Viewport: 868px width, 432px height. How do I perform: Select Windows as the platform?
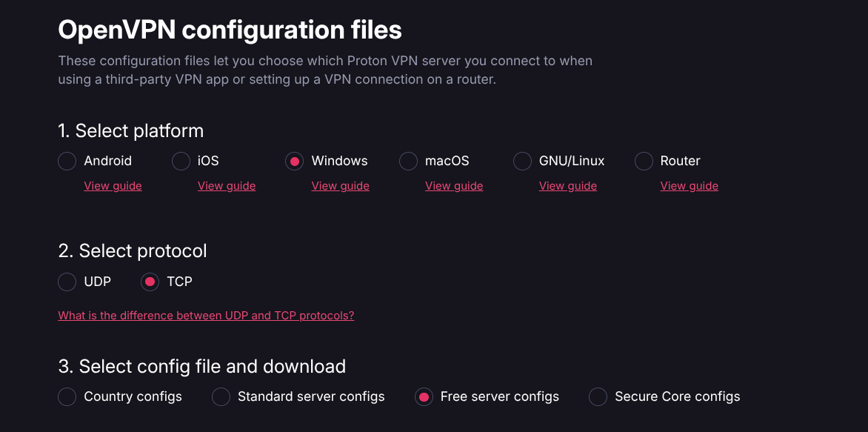295,161
